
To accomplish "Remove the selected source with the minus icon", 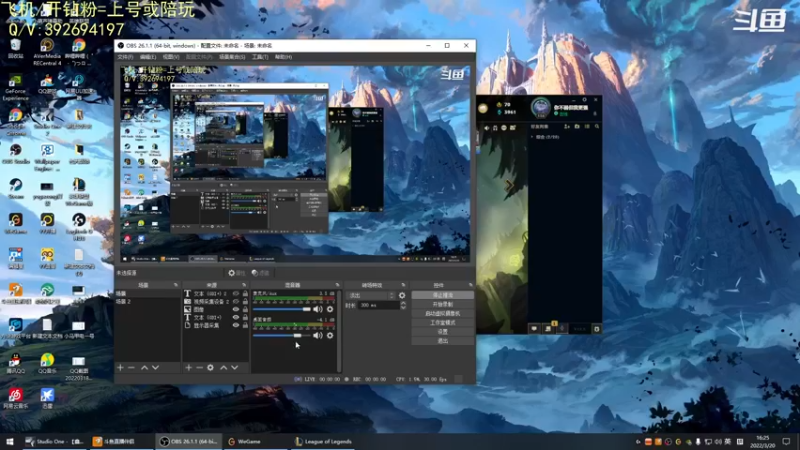I will (199, 367).
